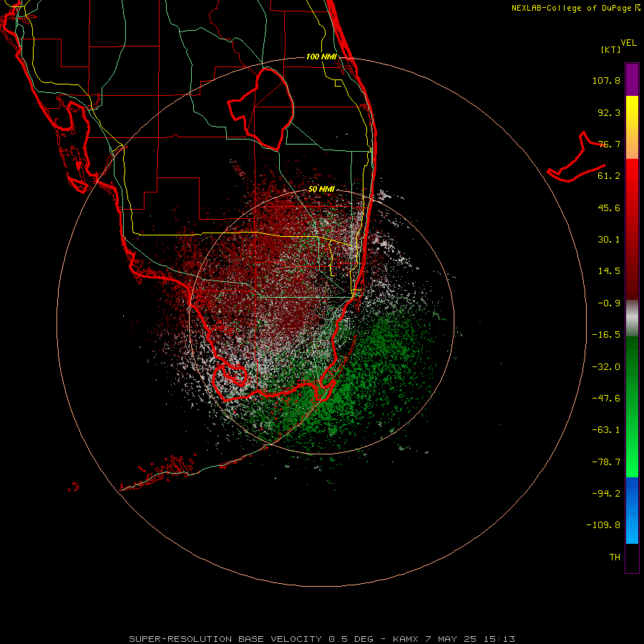Select the 14.5 legend value
The image size is (644, 644).
[x=609, y=271]
